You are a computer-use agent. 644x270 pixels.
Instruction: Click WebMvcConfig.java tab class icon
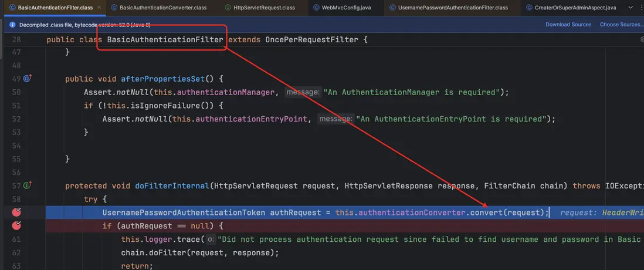[316, 8]
